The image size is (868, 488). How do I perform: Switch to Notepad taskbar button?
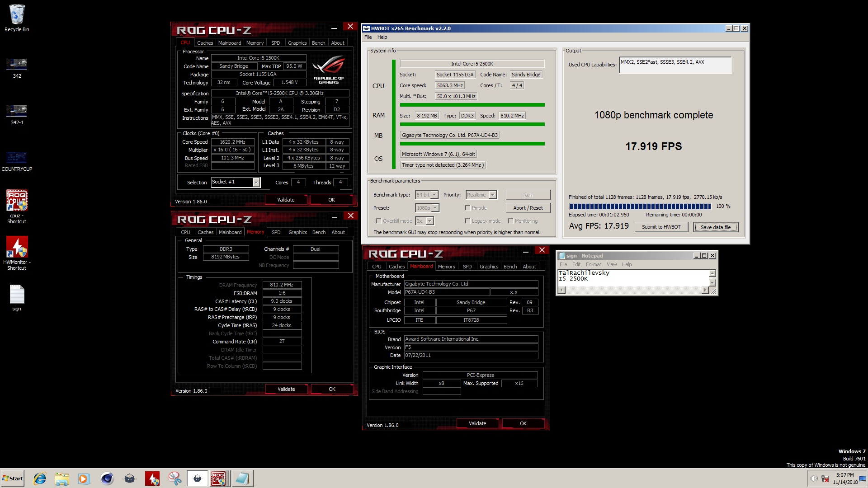coord(242,479)
